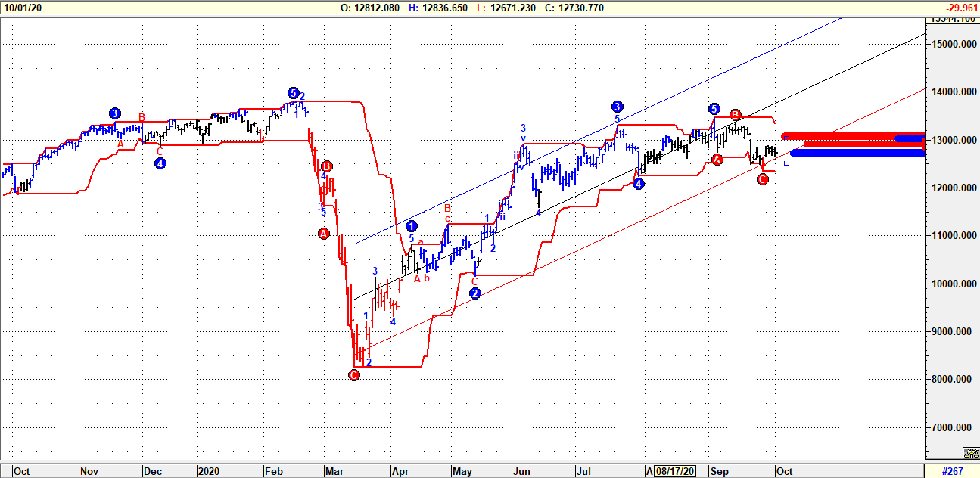The image size is (980, 478).
Task: Click the 11000.000 price axis label
Action: (955, 236)
